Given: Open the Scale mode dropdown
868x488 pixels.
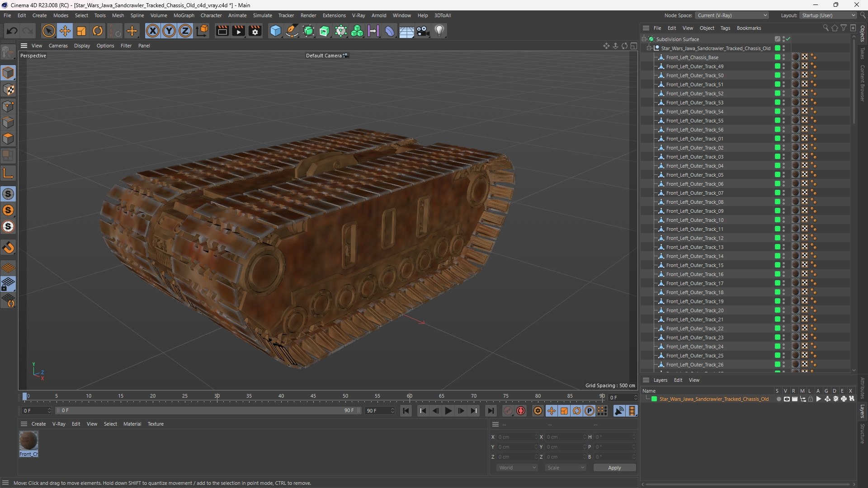Looking at the screenshot, I should click(x=566, y=468).
